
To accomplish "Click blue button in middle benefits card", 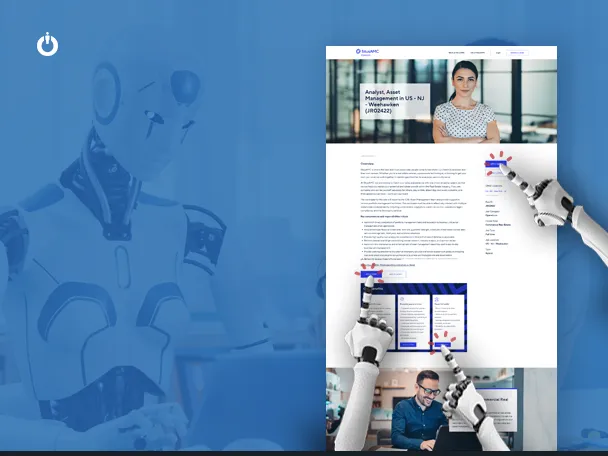I will tap(408, 345).
